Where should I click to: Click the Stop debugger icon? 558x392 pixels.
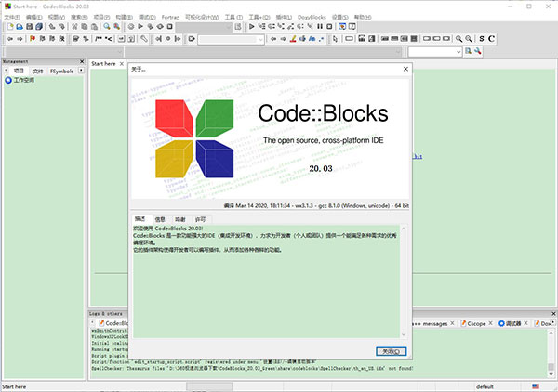click(329, 27)
